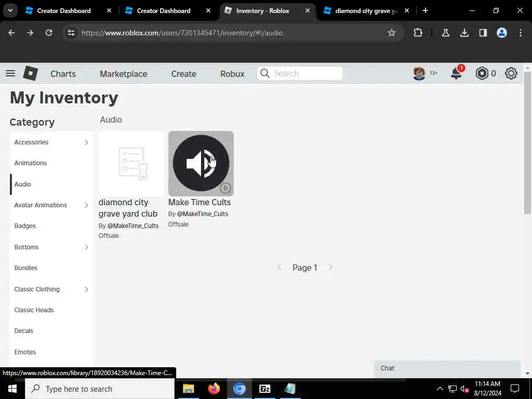This screenshot has height=399, width=532.
Task: Go to the next inventory page arrow
Action: (x=331, y=268)
